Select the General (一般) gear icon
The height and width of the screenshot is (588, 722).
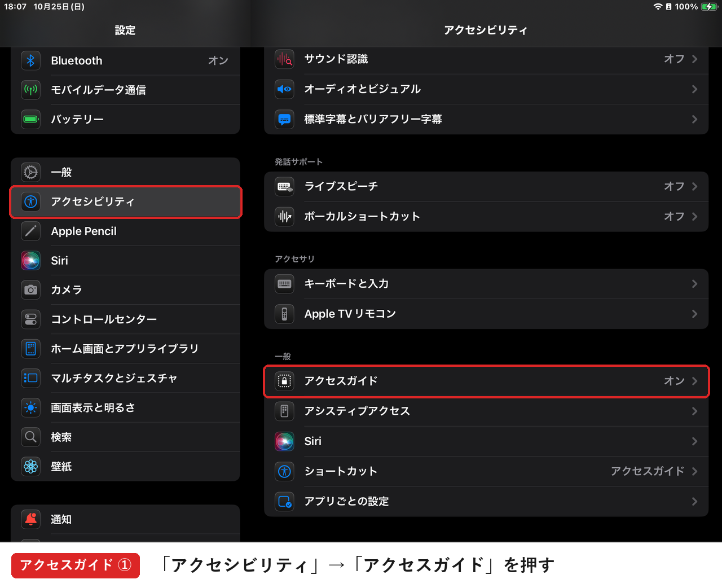(31, 172)
